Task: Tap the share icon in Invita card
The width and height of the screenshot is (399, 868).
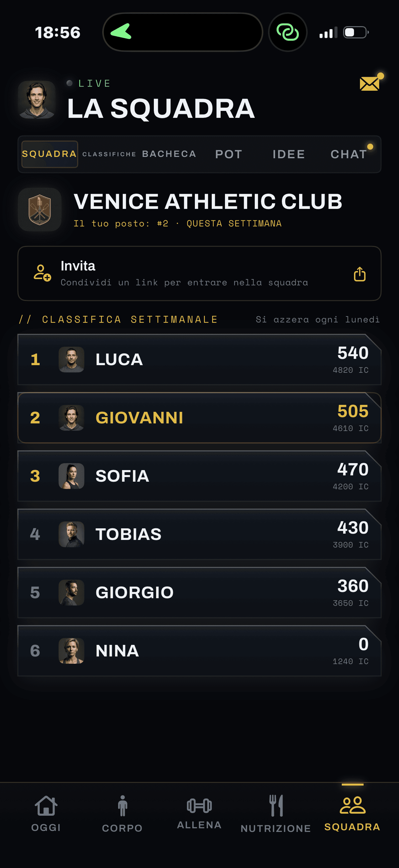Action: (360, 274)
